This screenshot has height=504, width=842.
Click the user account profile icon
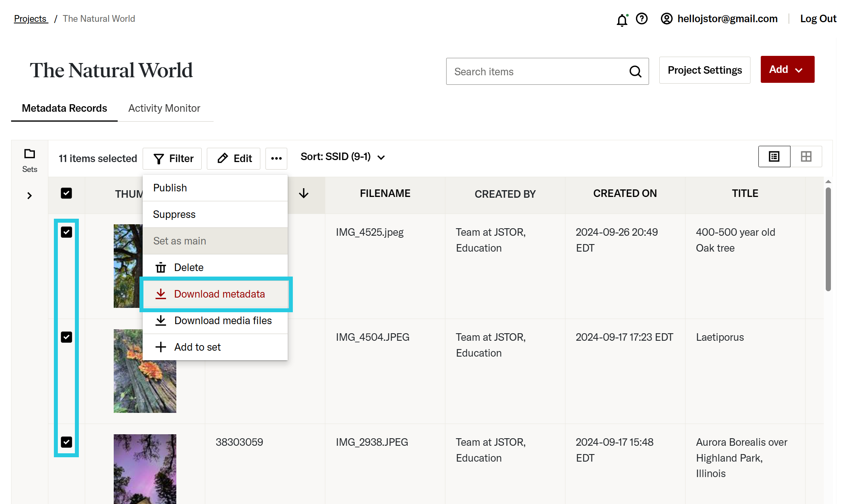[666, 19]
